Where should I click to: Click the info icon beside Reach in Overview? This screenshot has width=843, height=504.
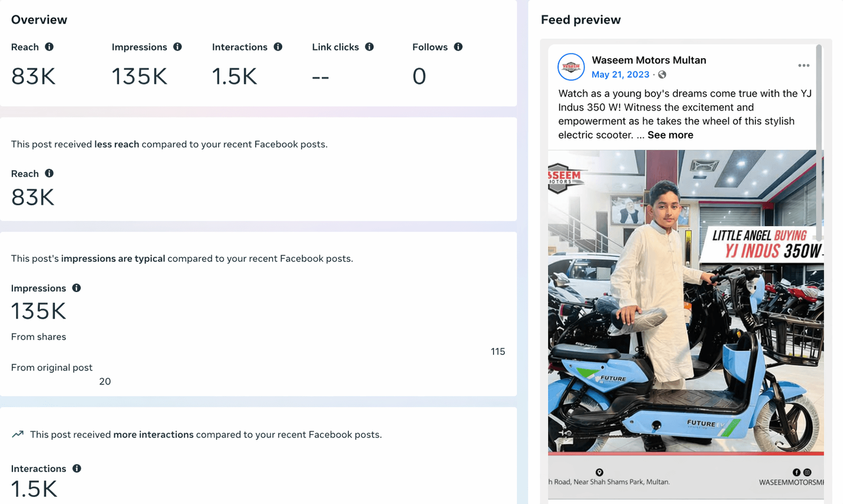49,47
